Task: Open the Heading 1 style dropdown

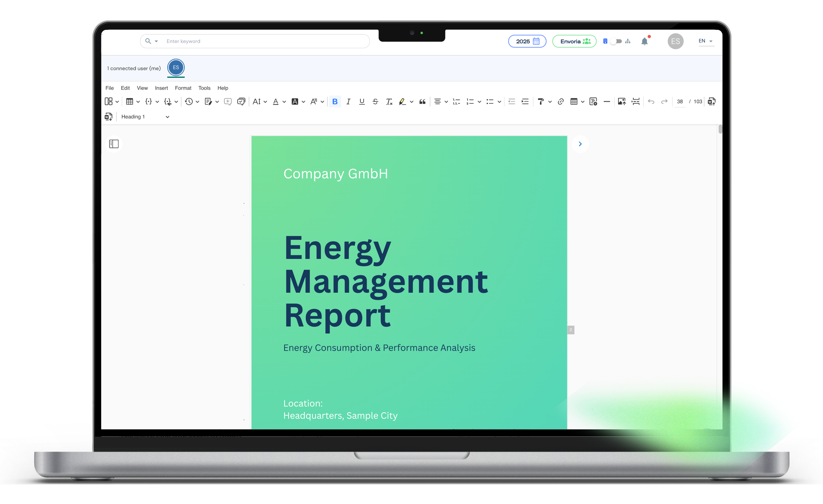Action: coord(145,117)
